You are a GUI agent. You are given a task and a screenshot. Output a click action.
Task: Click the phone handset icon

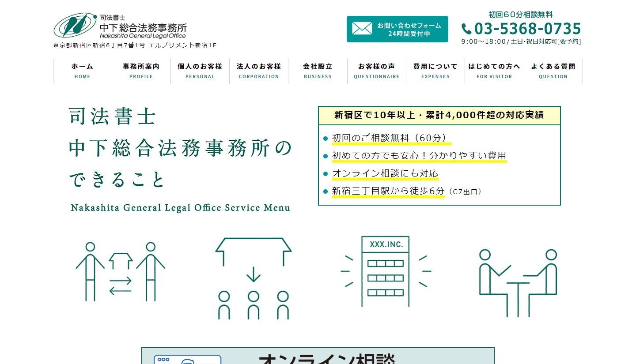click(466, 29)
